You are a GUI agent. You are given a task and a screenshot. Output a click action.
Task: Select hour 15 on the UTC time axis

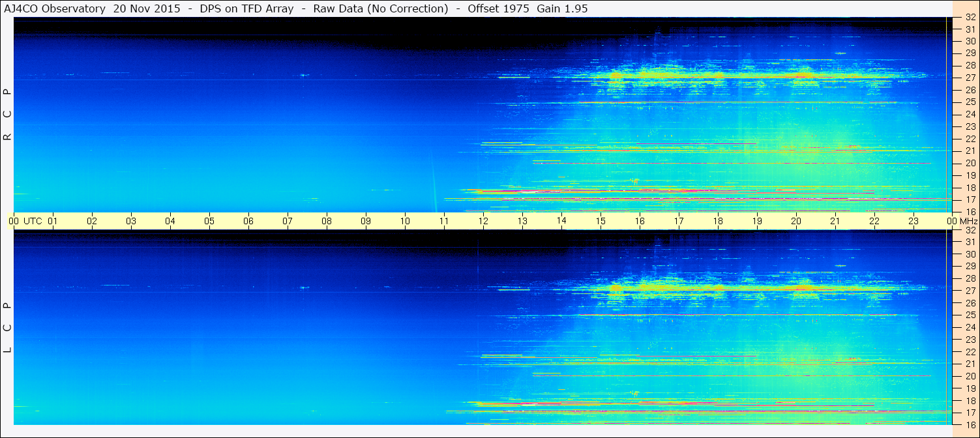601,221
